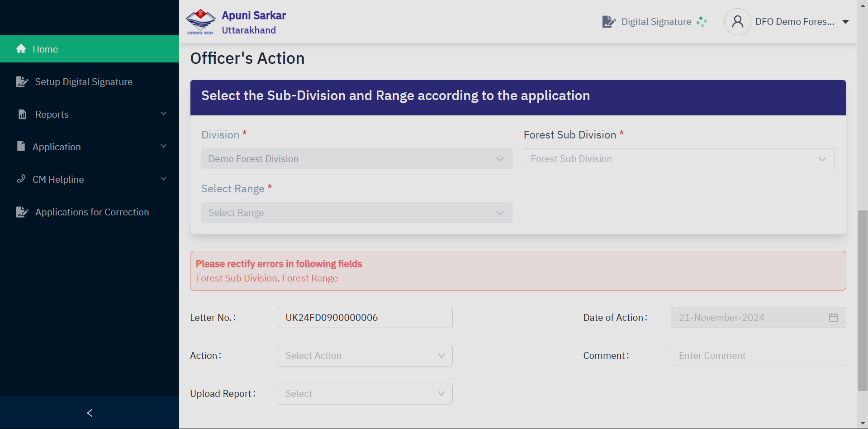Click the user profile avatar icon
The width and height of the screenshot is (868, 429).
click(x=738, y=22)
